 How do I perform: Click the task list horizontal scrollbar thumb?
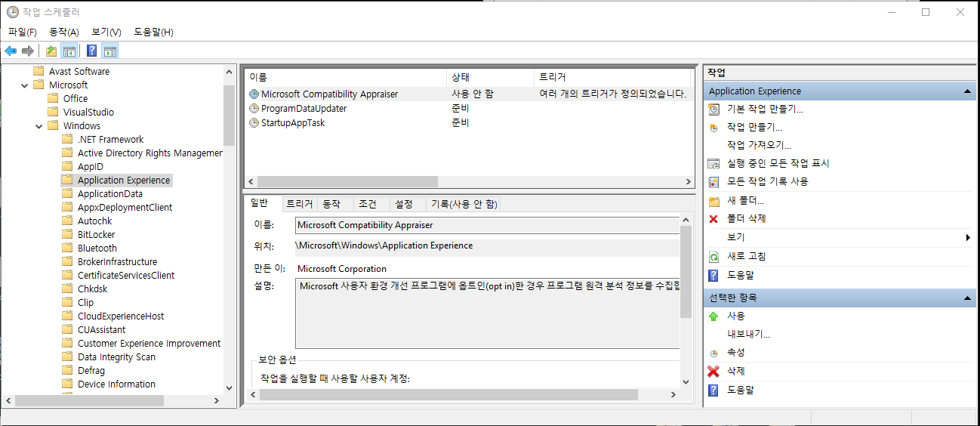(x=347, y=182)
